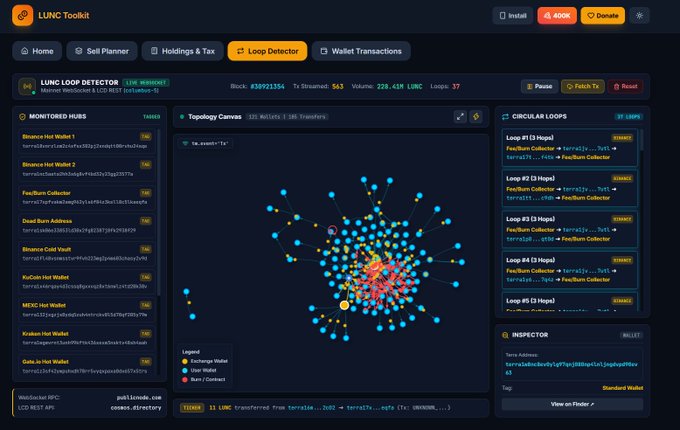Click the tm.event='Tx' filter chip
680x430 pixels.
(x=206, y=143)
